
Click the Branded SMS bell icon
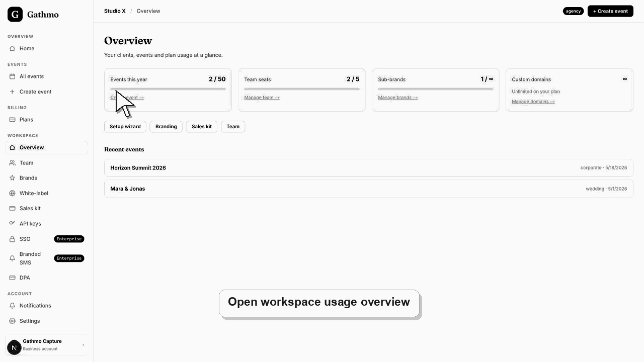click(12, 258)
